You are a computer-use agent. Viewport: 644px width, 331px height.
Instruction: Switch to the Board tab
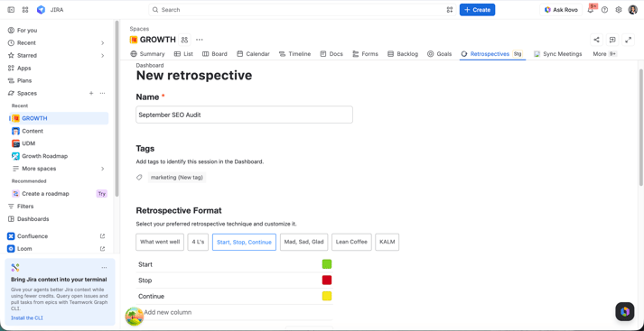pyautogui.click(x=215, y=54)
